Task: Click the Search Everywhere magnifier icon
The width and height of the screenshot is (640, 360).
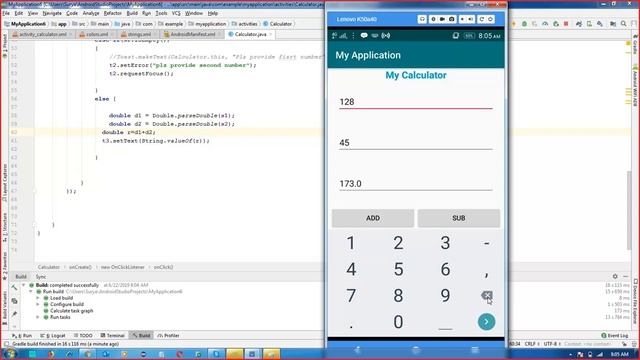Action: click(623, 24)
